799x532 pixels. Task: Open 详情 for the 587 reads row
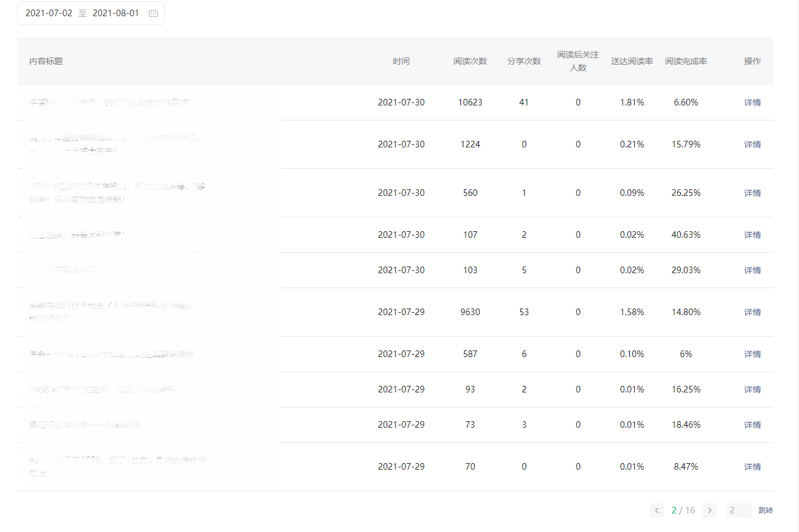[752, 354]
